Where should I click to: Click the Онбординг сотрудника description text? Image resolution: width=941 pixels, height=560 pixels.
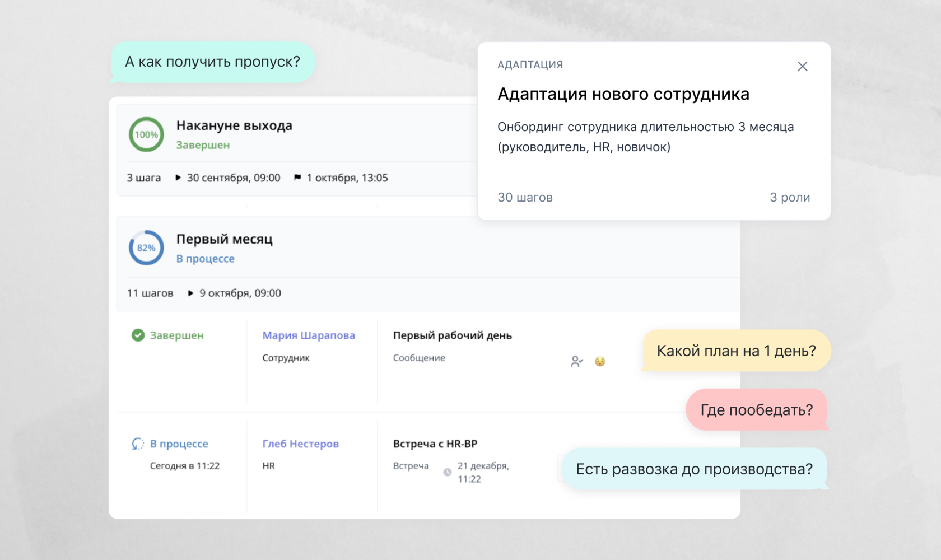(645, 137)
